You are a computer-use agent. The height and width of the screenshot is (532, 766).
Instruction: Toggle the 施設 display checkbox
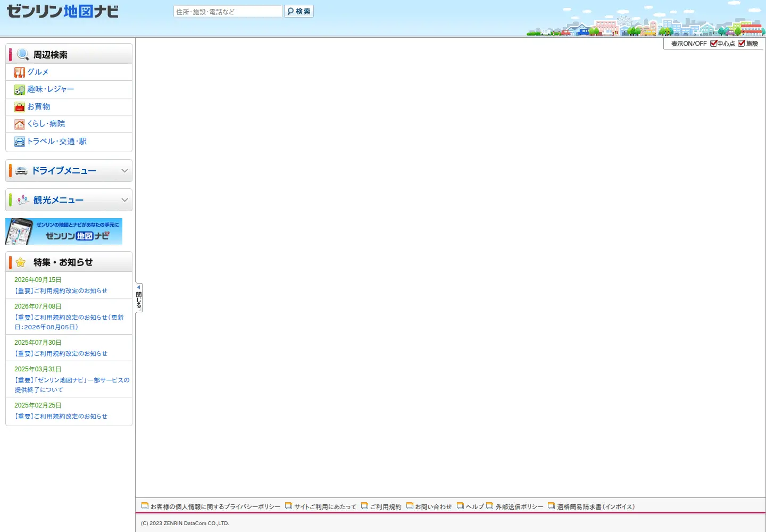pos(742,43)
